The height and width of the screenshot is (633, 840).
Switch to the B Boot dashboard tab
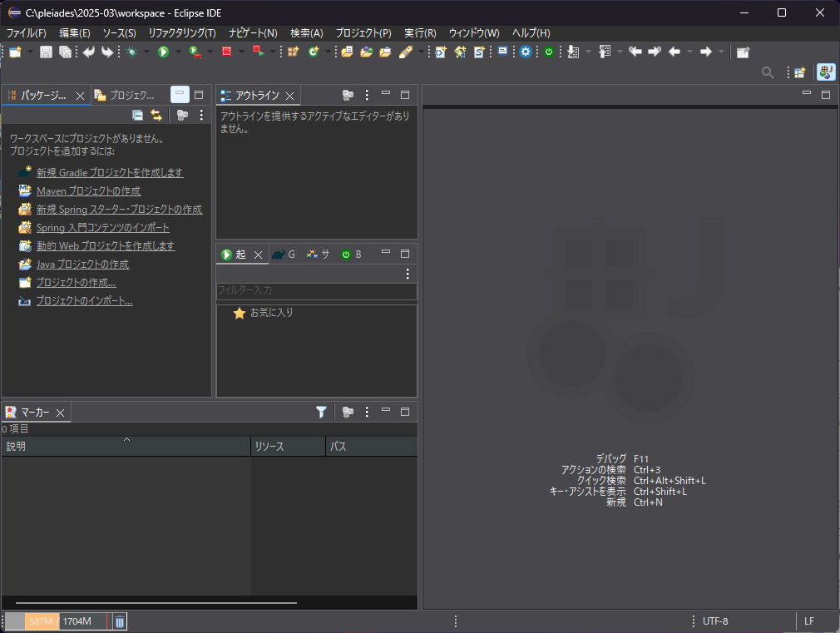(352, 255)
